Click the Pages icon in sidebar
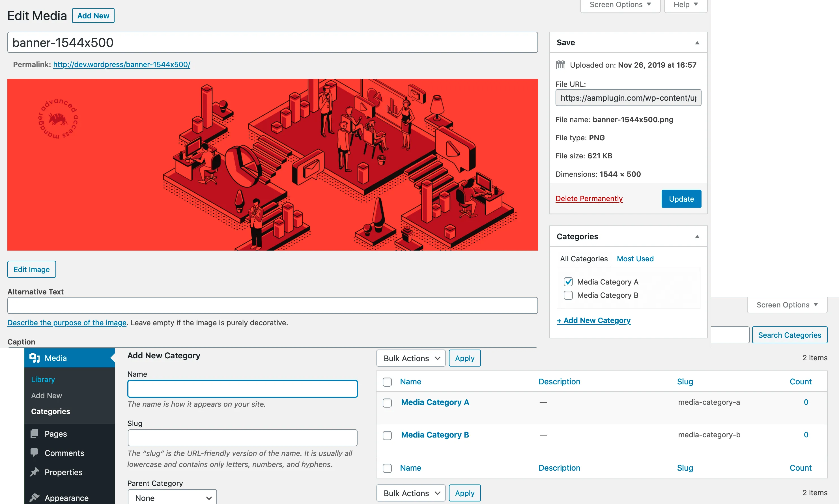Viewport: 839px width, 504px height. [x=34, y=434]
